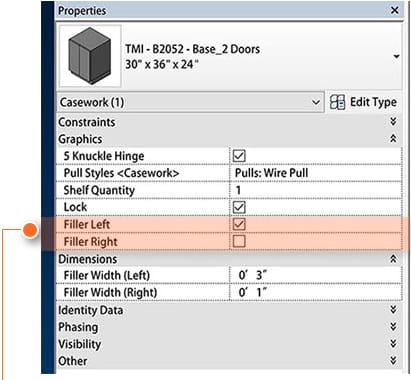Uncheck the Lock checkbox

coord(239,207)
